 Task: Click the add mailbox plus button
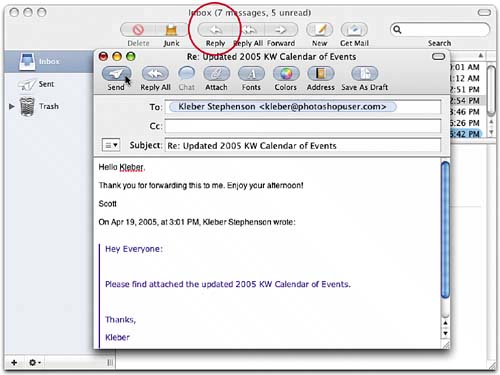click(14, 362)
